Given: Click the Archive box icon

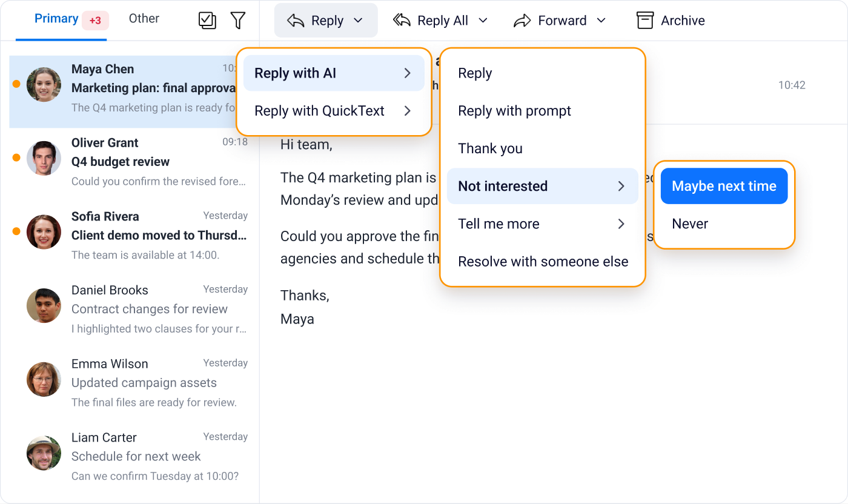Looking at the screenshot, I should (645, 20).
